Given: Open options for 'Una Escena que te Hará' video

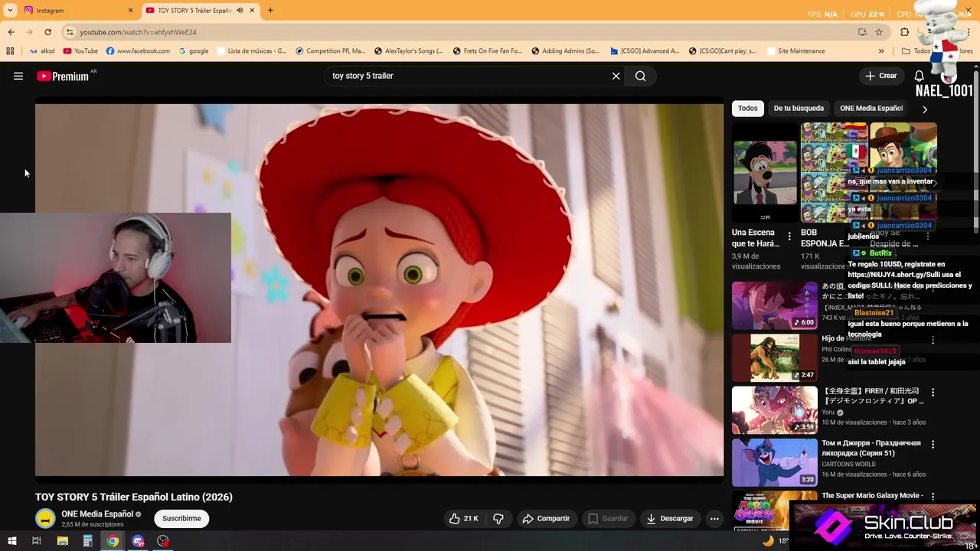Looking at the screenshot, I should (x=789, y=236).
